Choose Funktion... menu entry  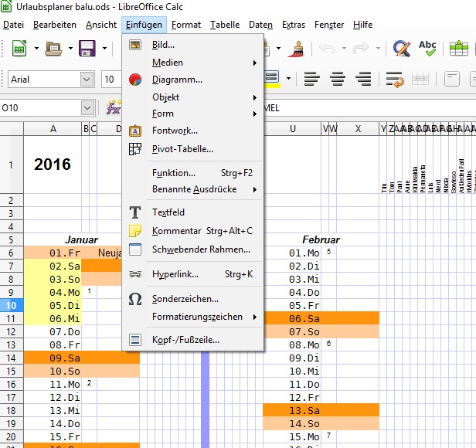pos(192,173)
